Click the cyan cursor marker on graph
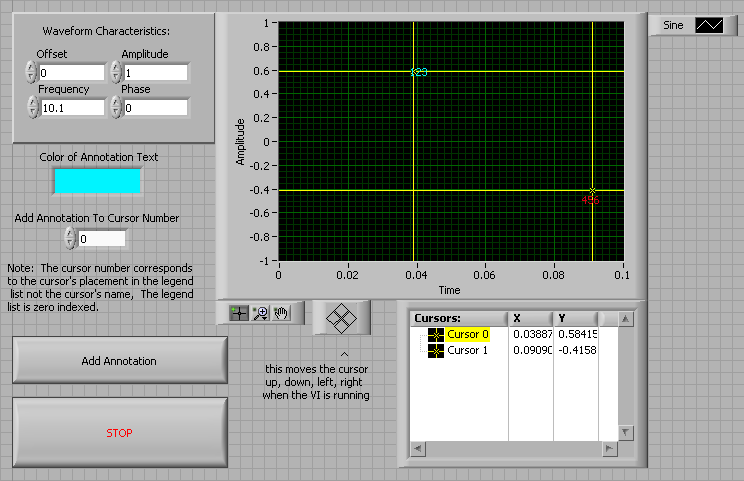Image resolution: width=744 pixels, height=481 pixels. tap(414, 71)
